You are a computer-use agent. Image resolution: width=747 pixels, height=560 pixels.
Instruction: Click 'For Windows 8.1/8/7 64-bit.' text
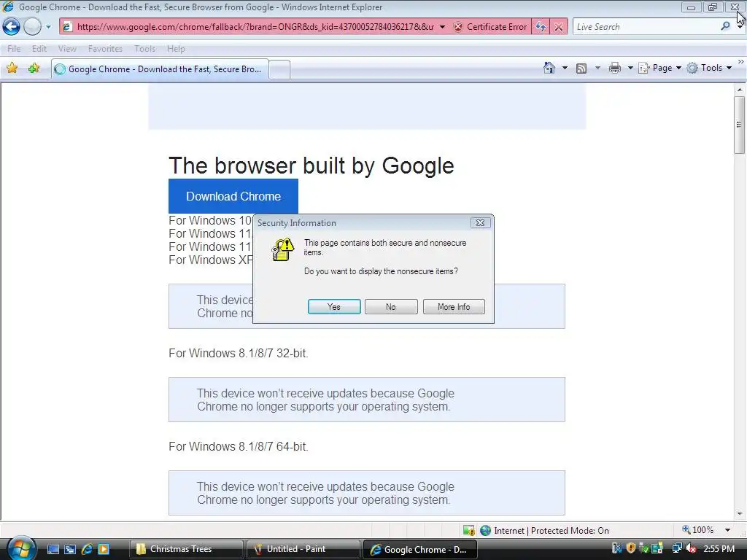click(239, 447)
